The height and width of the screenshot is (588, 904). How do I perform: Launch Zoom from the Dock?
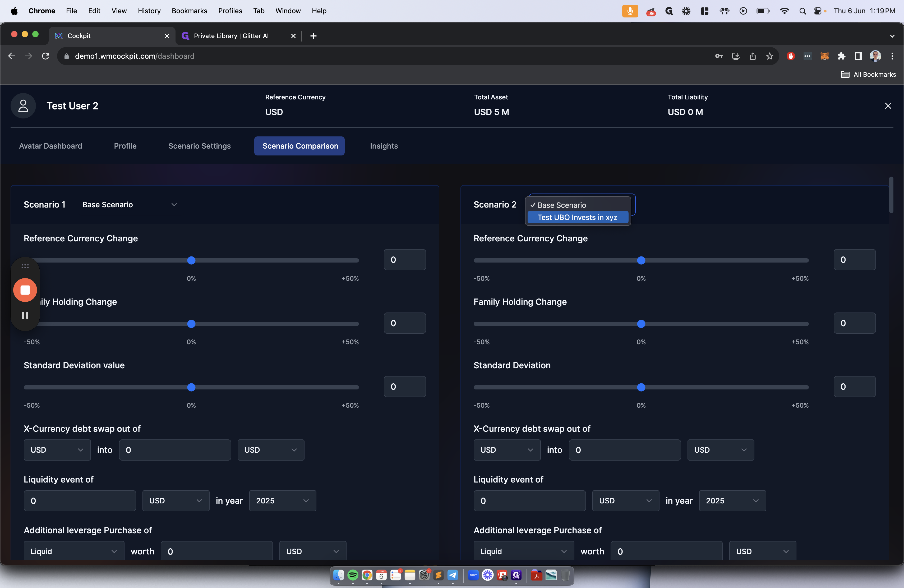473,575
